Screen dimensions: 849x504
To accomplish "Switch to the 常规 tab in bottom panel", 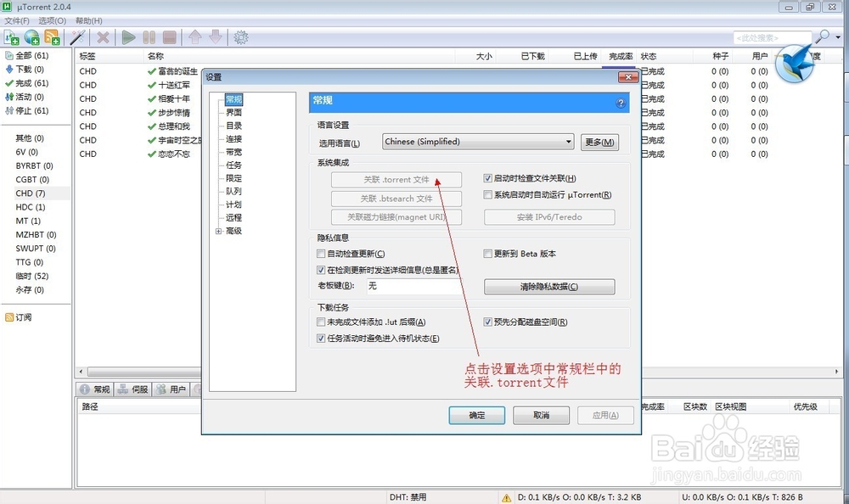I will pyautogui.click(x=95, y=389).
